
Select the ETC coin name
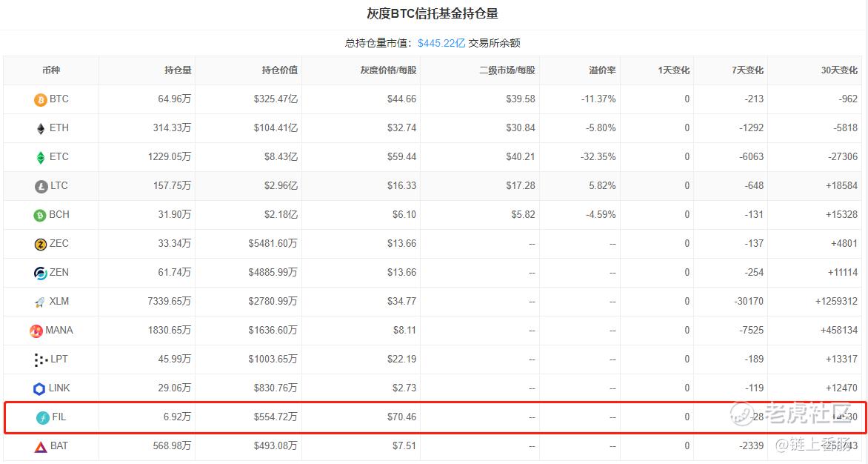pyautogui.click(x=59, y=156)
